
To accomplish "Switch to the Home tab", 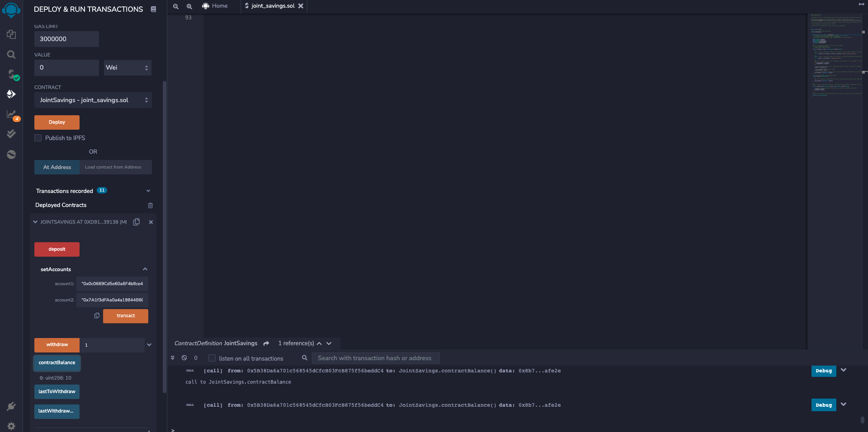I will coord(218,6).
